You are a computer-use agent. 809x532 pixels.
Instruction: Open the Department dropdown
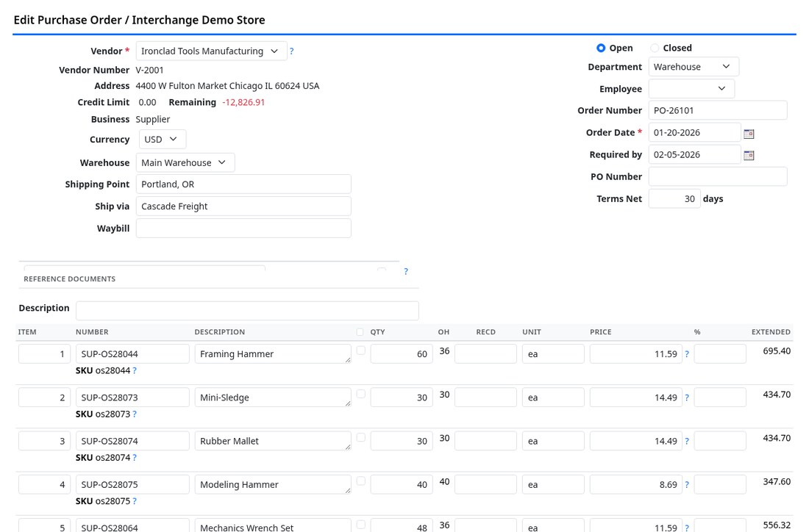[x=694, y=66]
